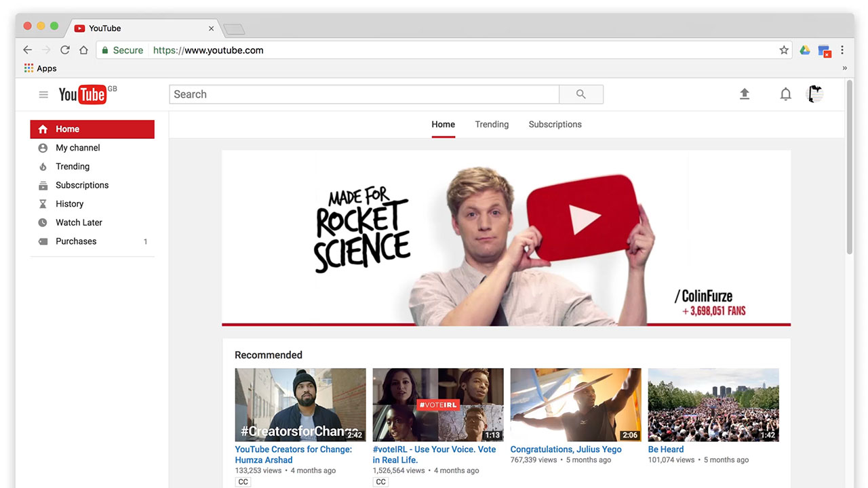Open the Julius Yego video thumbnail

(576, 405)
